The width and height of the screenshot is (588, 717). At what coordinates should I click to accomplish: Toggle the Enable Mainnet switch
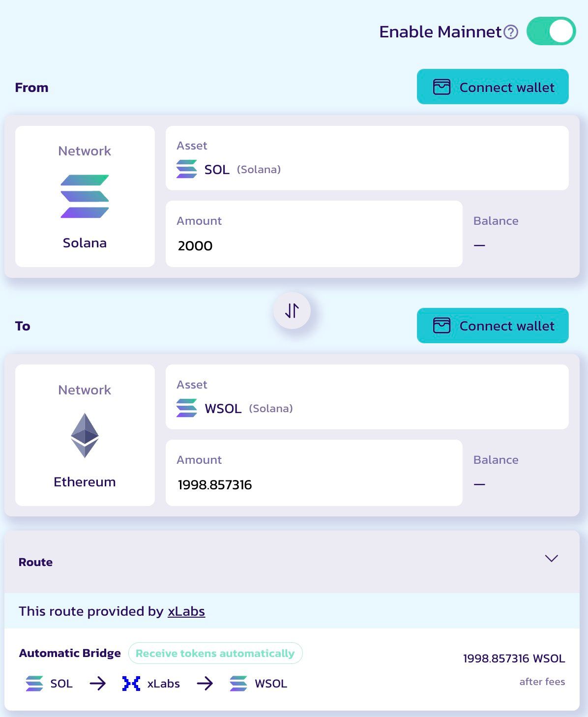pyautogui.click(x=551, y=31)
